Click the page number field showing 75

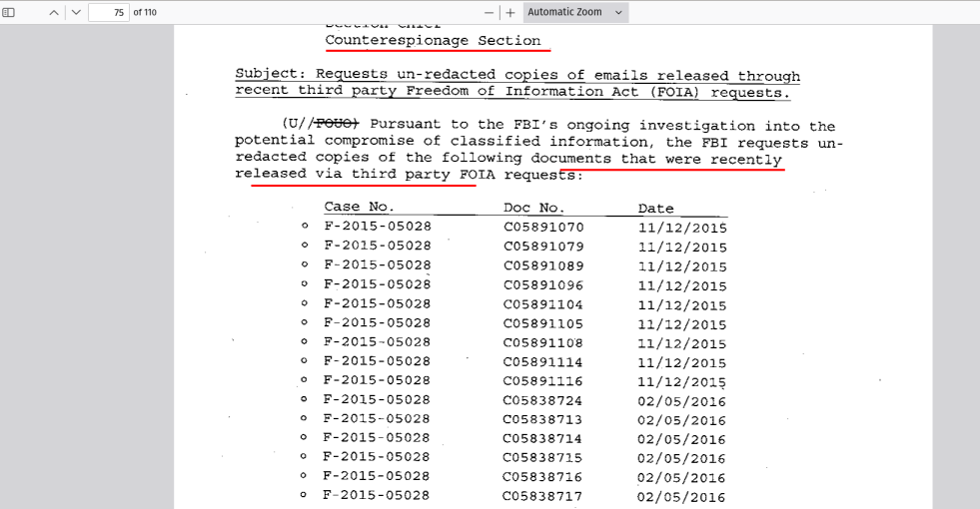point(109,12)
